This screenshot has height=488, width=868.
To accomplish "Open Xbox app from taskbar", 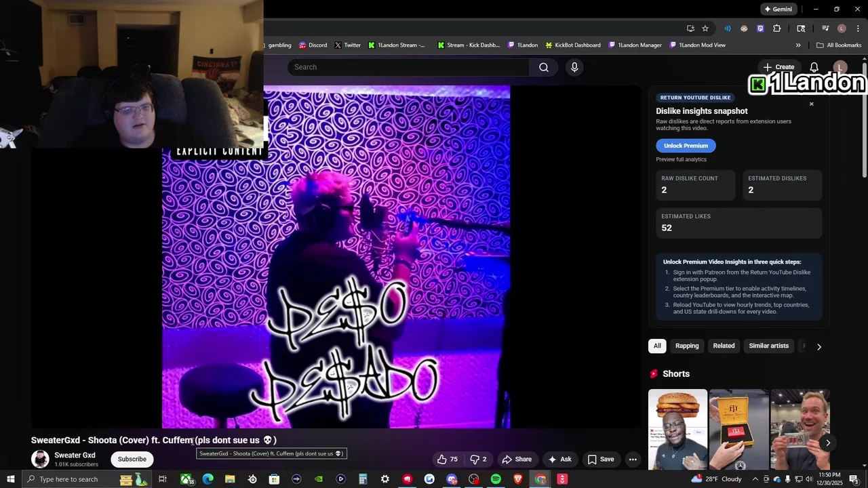I will pos(186,479).
